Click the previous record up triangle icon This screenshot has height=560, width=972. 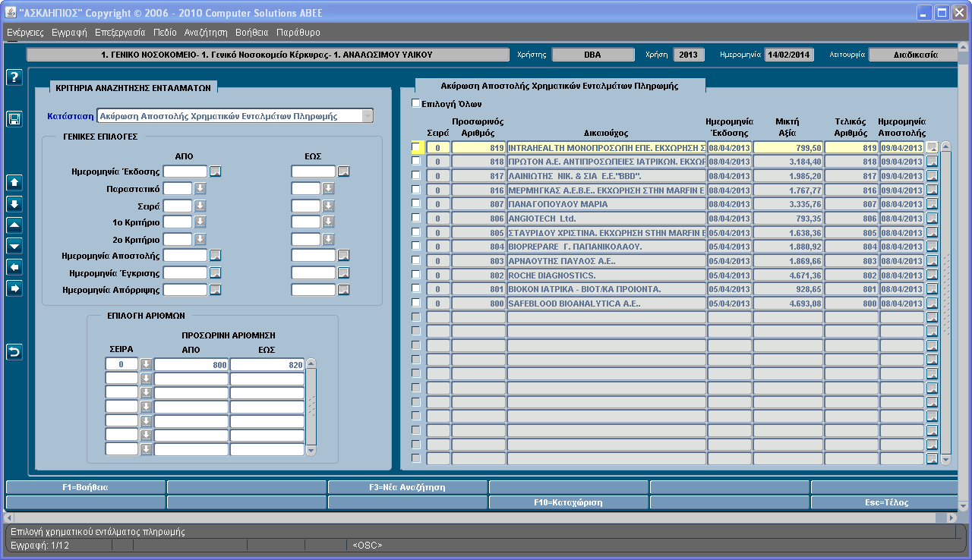click(x=14, y=225)
